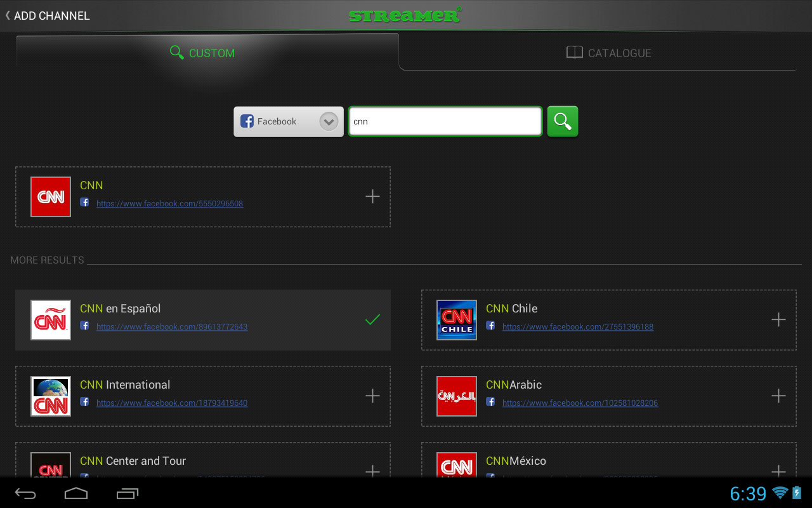This screenshot has width=812, height=508.
Task: Click the CNNMéxico logo thumbnail
Action: tap(457, 465)
